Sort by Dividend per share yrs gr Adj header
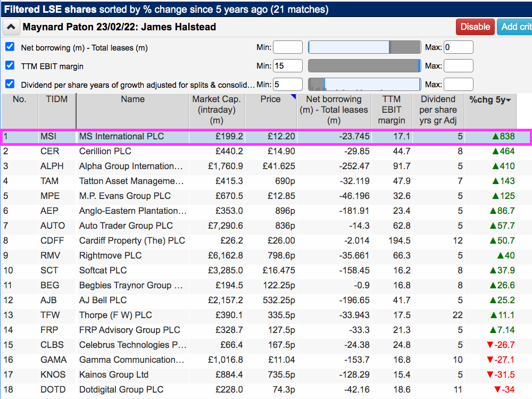Image resolution: width=532 pixels, height=399 pixels. (438, 110)
